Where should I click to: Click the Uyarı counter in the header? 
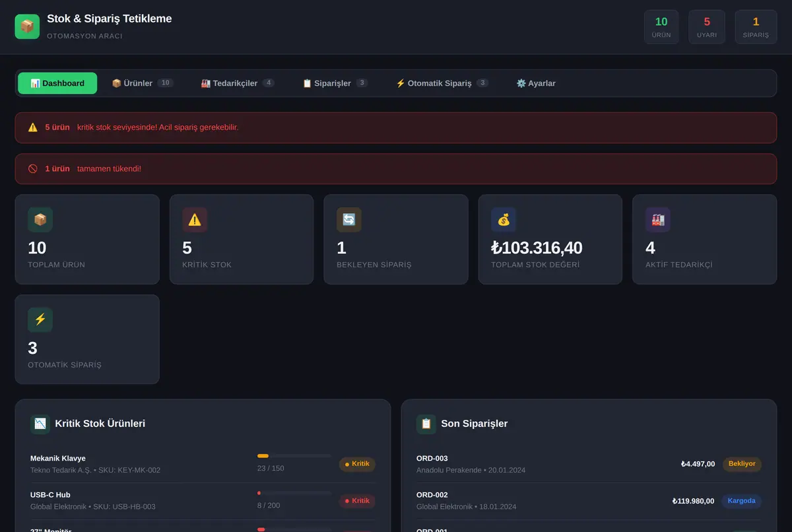(707, 27)
